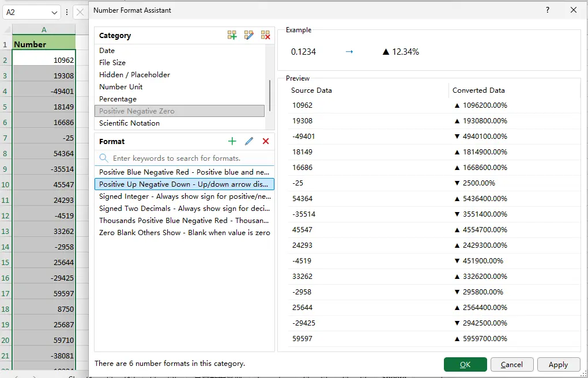Click converted value ▼ 2942500.00%
This screenshot has width=588, height=378.
[x=480, y=323]
